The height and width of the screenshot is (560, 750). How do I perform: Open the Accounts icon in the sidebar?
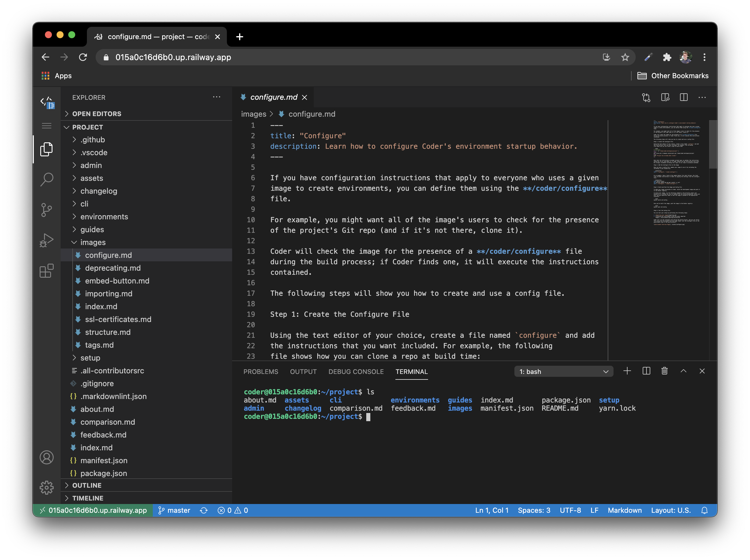(x=47, y=458)
